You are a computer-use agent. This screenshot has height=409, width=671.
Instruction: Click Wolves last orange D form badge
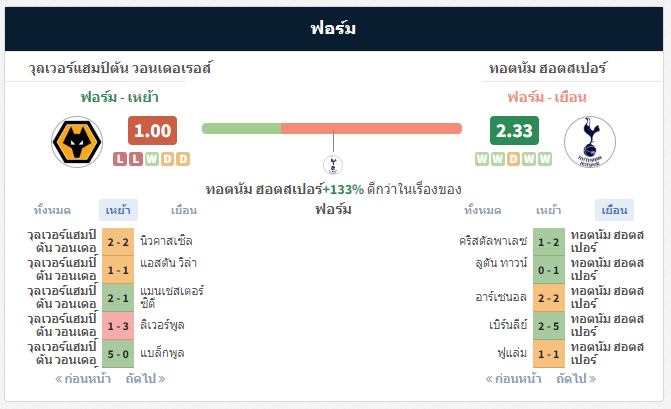click(183, 159)
